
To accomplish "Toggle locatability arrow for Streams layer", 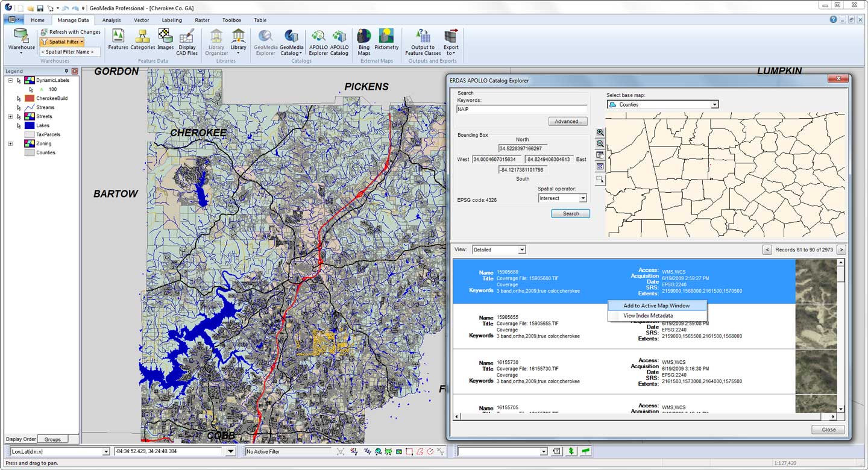I will point(19,107).
